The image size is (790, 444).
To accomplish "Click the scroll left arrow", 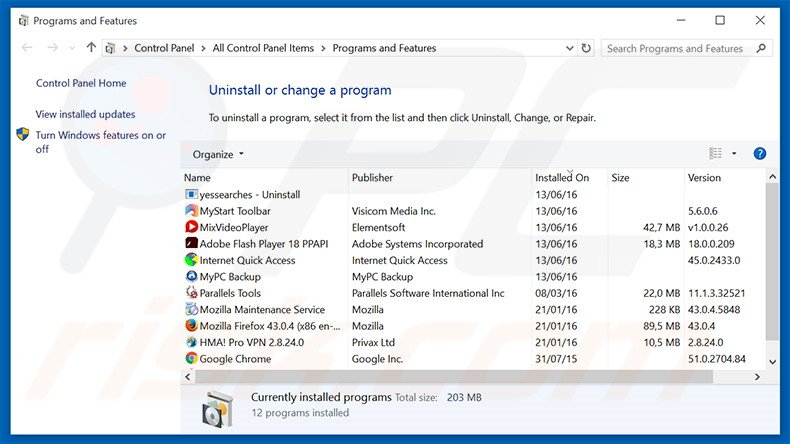I will [188, 376].
